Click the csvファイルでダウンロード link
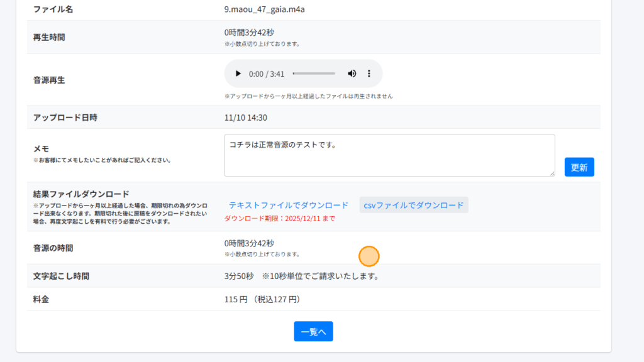 tap(413, 206)
